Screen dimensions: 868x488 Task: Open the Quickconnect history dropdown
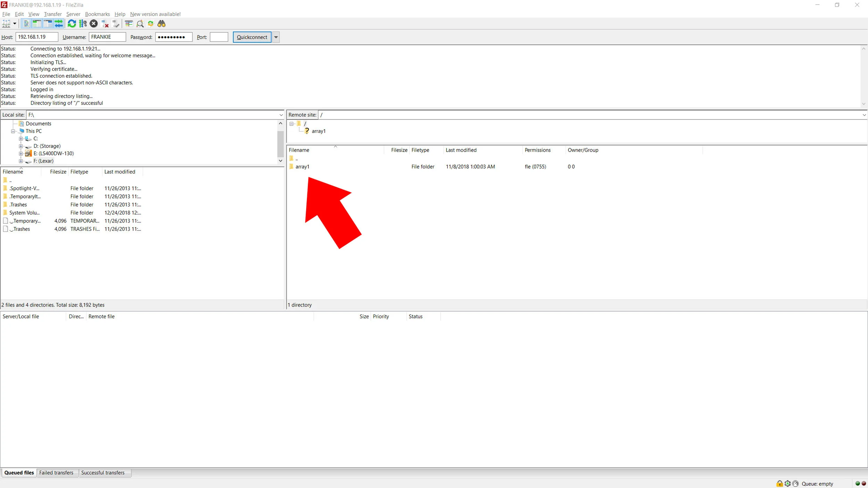(x=276, y=37)
